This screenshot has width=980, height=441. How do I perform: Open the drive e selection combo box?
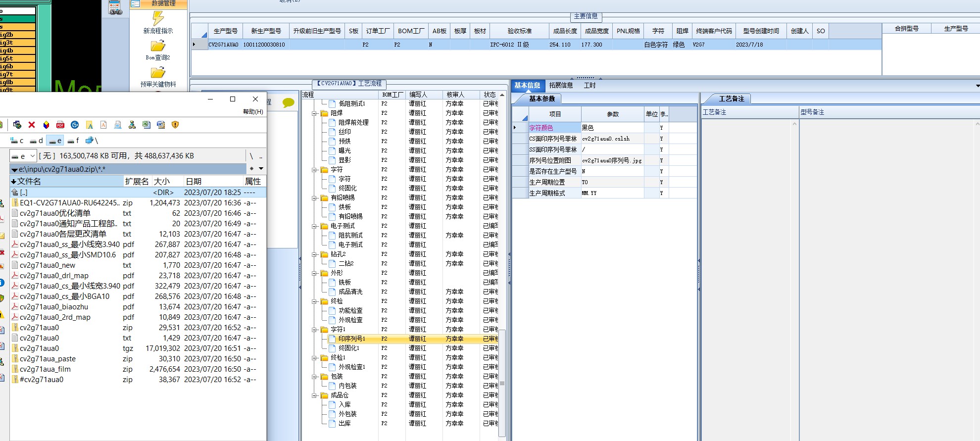click(x=23, y=156)
